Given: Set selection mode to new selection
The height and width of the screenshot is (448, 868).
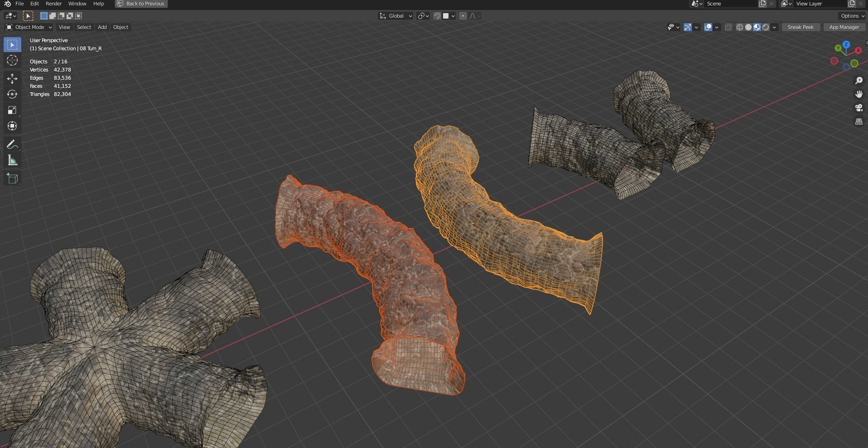Looking at the screenshot, I should (44, 16).
